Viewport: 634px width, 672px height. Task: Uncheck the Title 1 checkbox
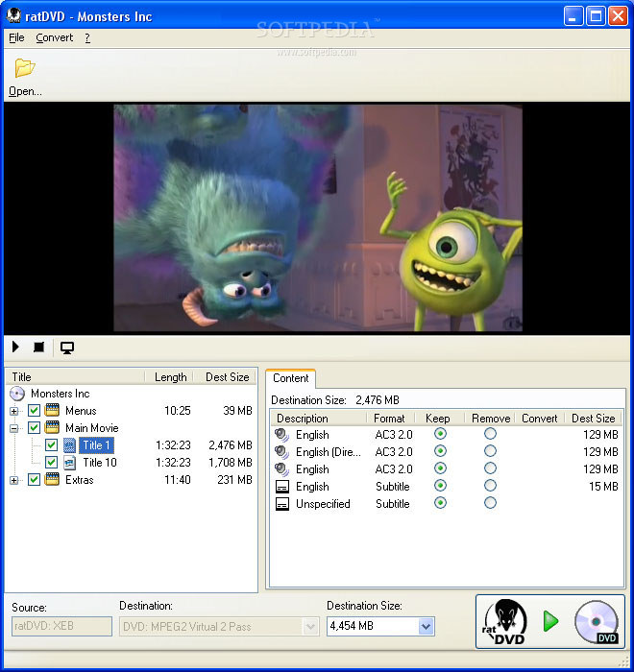51,444
